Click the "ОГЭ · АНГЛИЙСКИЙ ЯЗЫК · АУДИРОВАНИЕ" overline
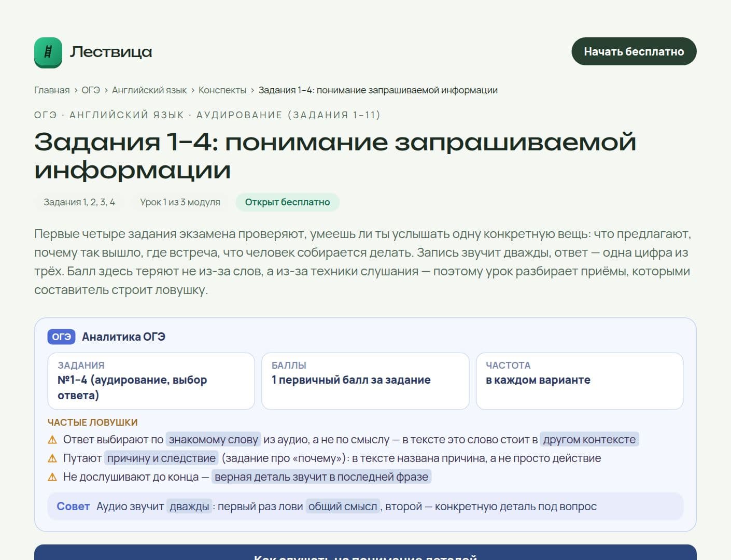This screenshot has width=731, height=560. click(207, 115)
